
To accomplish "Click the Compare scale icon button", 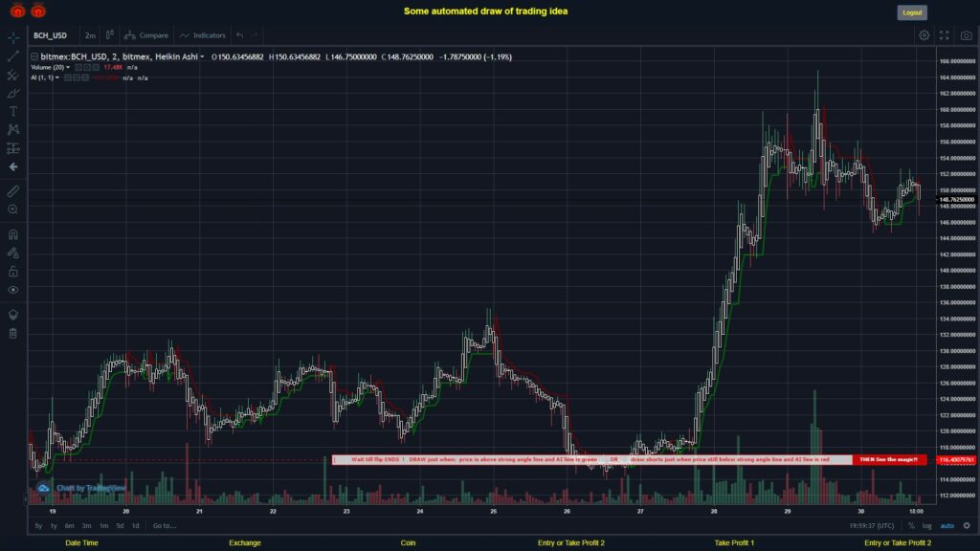I will pos(146,35).
